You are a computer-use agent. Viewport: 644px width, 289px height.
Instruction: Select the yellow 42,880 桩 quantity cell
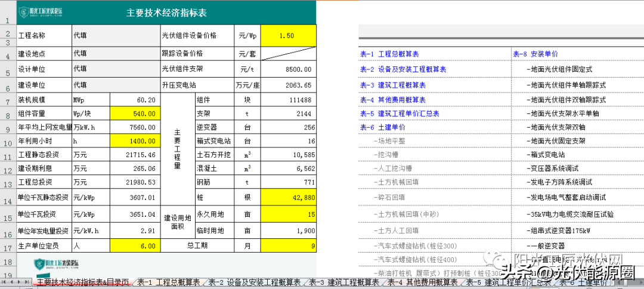[x=289, y=198]
